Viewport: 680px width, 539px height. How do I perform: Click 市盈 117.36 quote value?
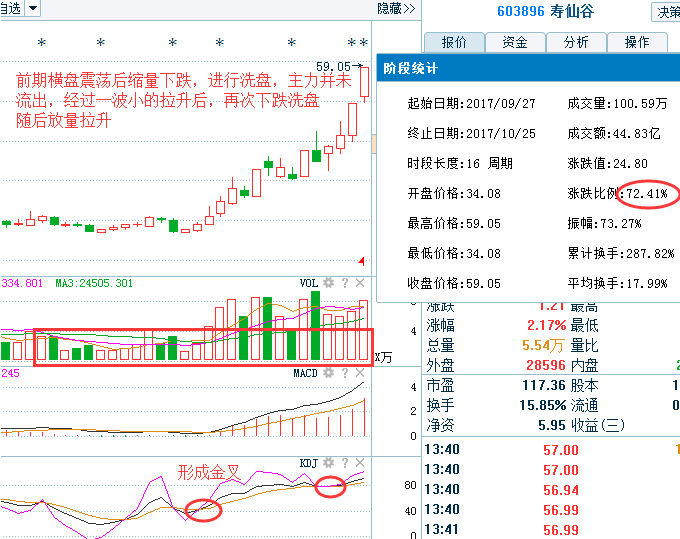[x=544, y=385]
